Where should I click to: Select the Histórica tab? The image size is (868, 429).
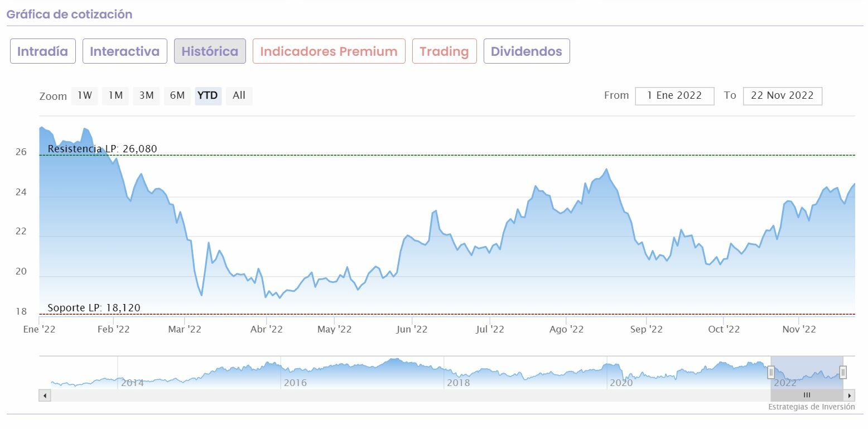pos(210,51)
